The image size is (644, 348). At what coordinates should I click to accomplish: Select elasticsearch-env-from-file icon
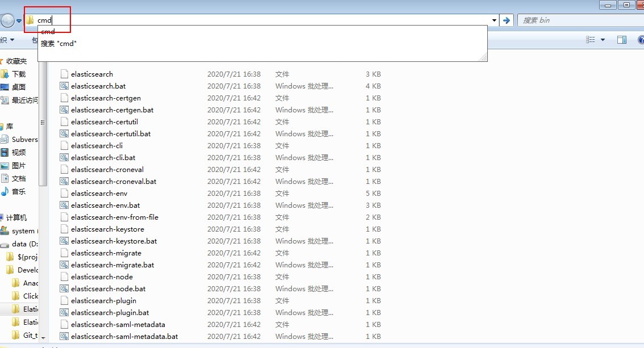tap(64, 217)
